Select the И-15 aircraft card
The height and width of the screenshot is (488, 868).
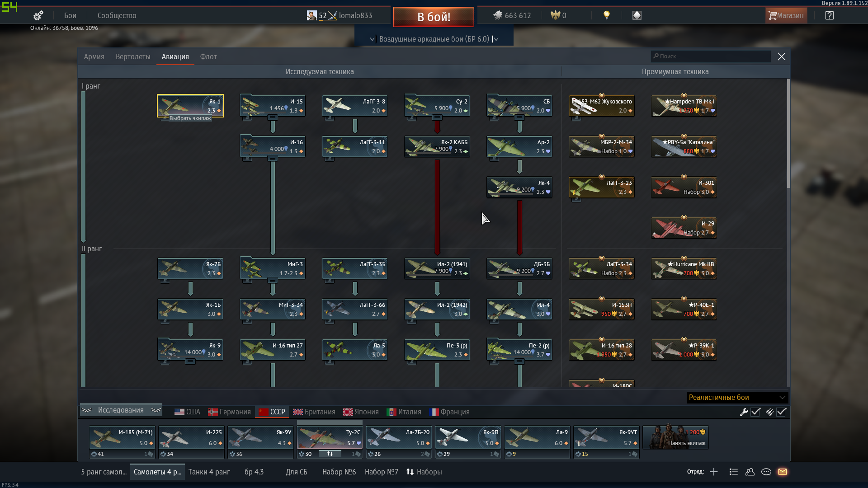273,106
